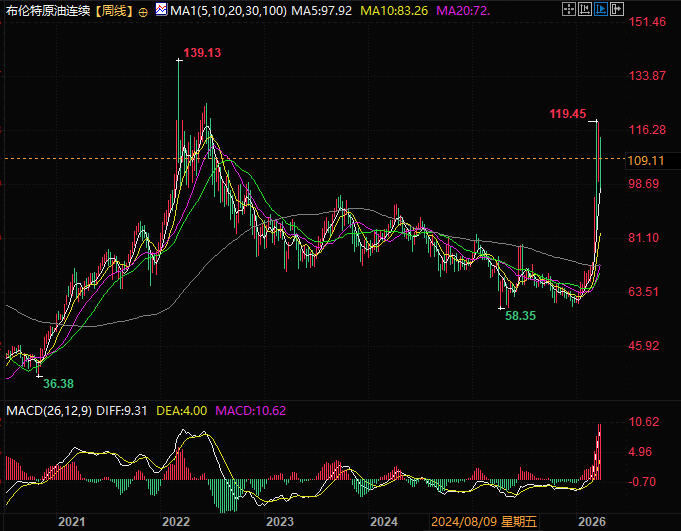Click the second top-right icon with left-pointing arrow

coord(583,10)
